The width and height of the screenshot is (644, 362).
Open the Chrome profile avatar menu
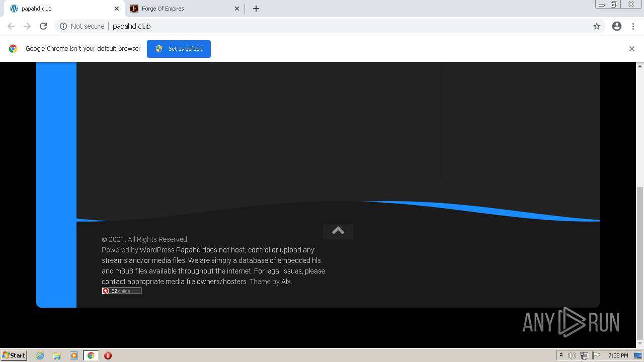(x=617, y=26)
